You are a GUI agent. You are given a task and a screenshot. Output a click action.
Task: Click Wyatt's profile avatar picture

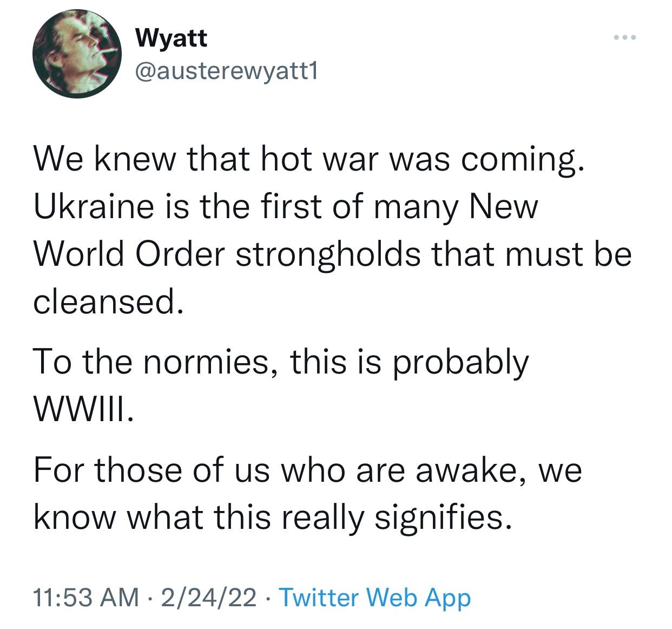click(x=77, y=54)
